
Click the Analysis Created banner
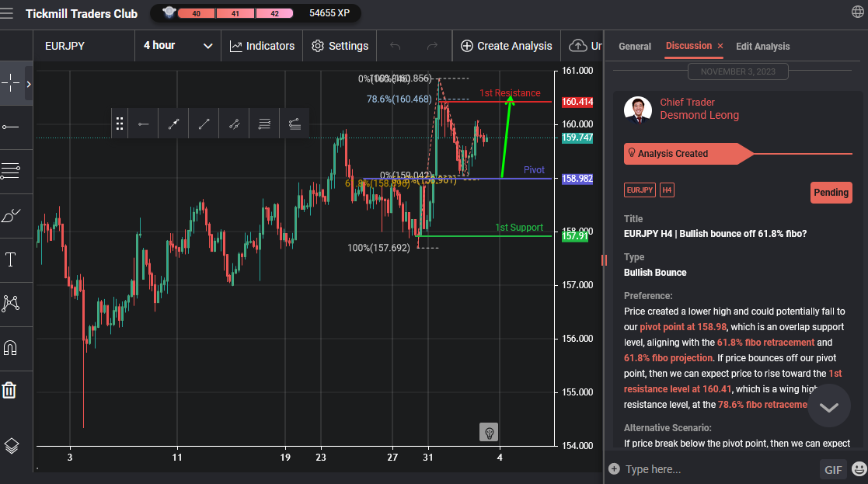pyautogui.click(x=688, y=154)
